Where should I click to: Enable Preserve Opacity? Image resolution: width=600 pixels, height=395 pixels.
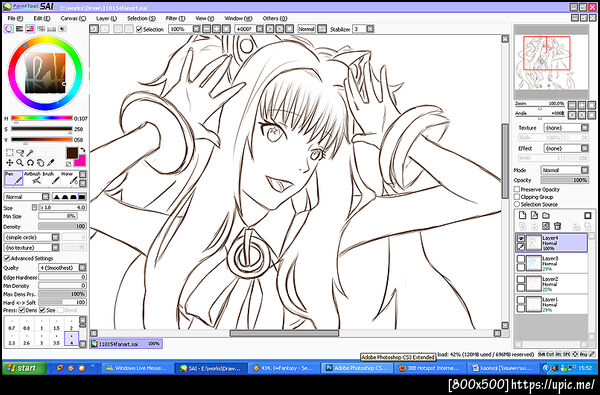pyautogui.click(x=517, y=189)
